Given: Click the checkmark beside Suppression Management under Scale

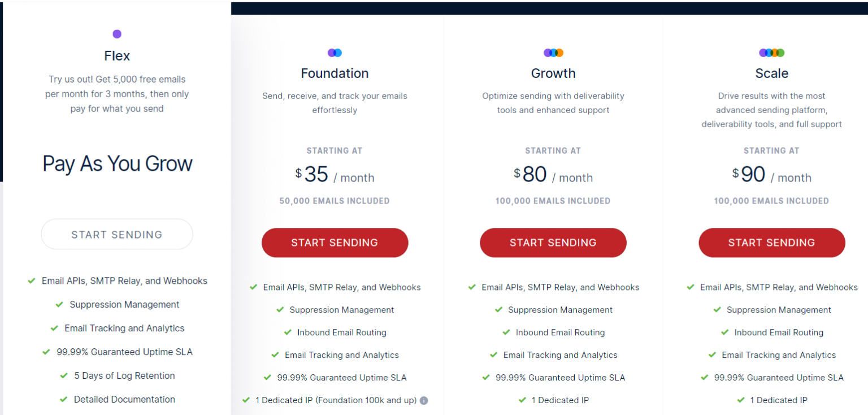Looking at the screenshot, I should 717,310.
